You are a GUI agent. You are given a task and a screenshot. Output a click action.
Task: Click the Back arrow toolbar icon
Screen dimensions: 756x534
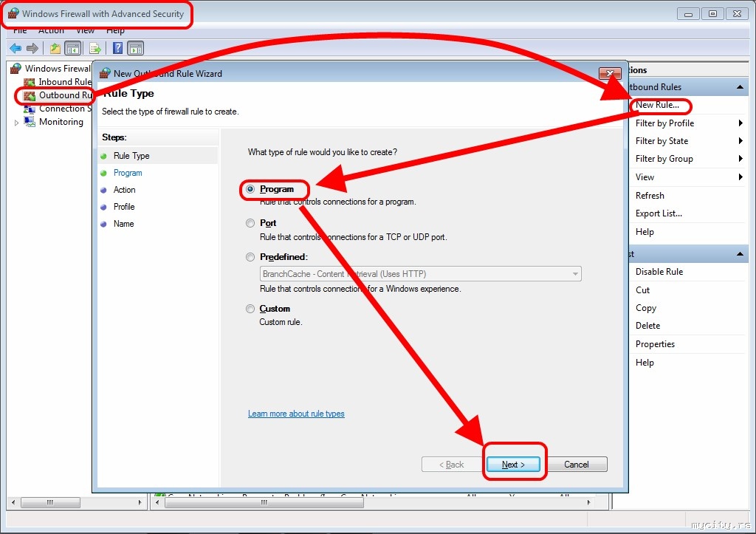(16, 48)
